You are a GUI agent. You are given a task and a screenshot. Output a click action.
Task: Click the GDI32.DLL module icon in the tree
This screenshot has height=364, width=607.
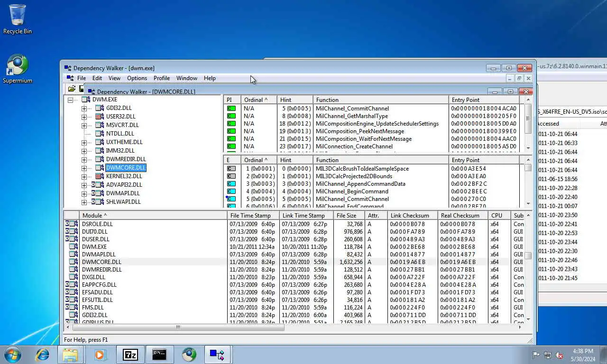tap(100, 108)
